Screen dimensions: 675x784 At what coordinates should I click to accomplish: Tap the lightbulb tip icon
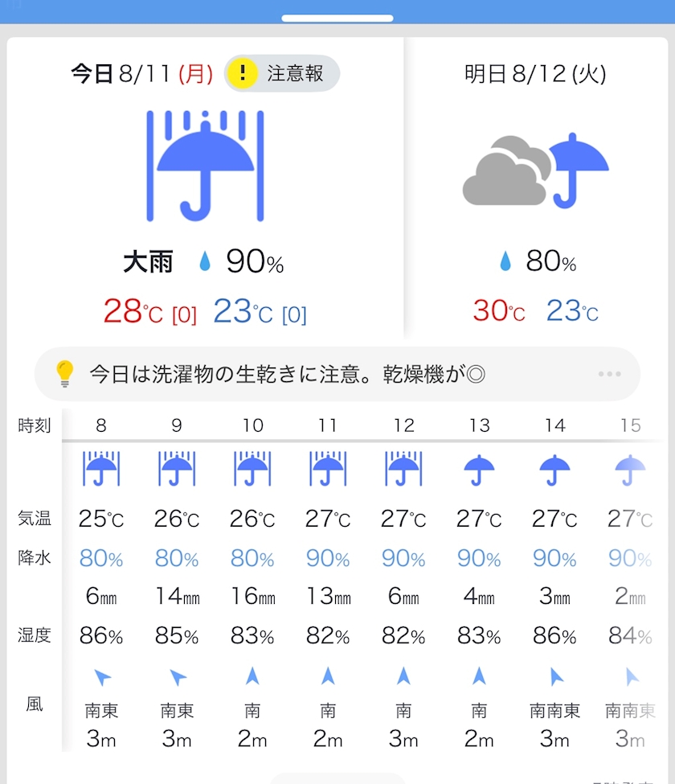pyautogui.click(x=64, y=374)
